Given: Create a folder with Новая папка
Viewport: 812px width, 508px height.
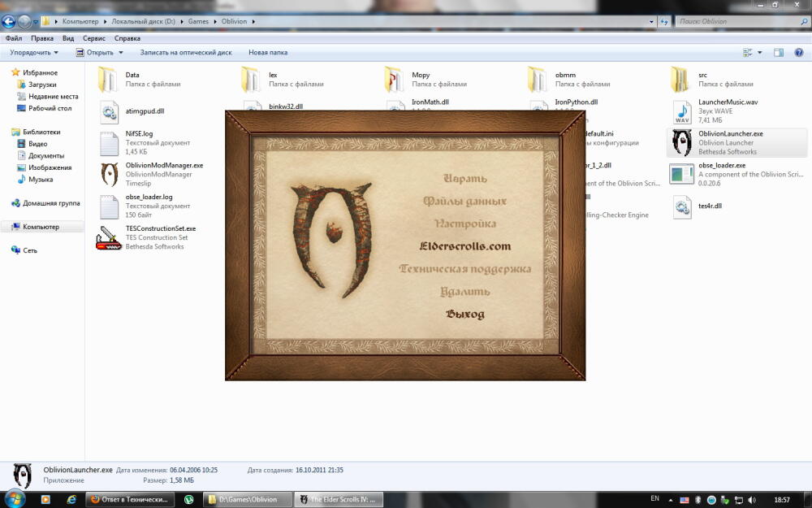Looking at the screenshot, I should click(268, 52).
